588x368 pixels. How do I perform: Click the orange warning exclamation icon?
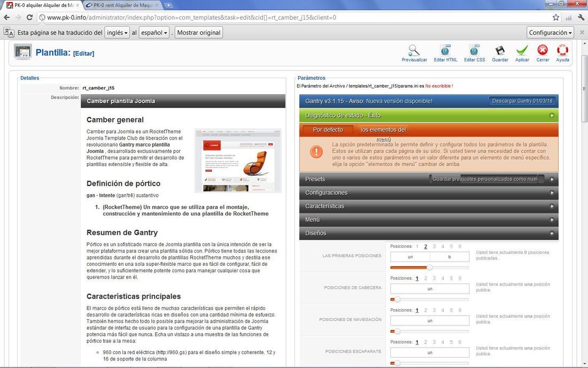click(x=316, y=151)
